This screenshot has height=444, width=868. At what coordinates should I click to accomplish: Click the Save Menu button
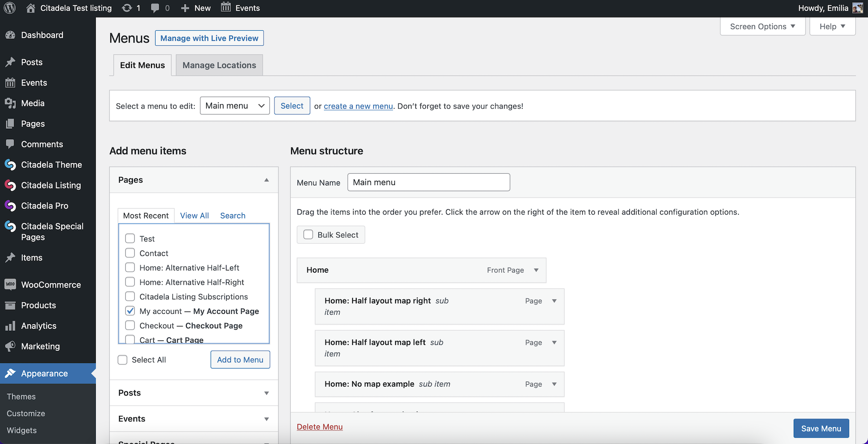tap(821, 428)
